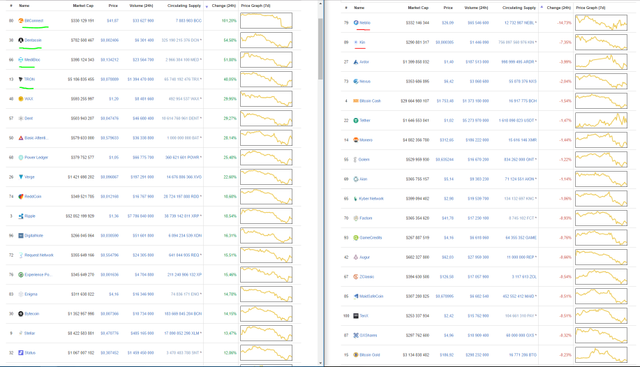Sort left table by Change (24h) descending arrow
Image resolution: width=640 pixels, height=367 pixels.
[207, 7]
